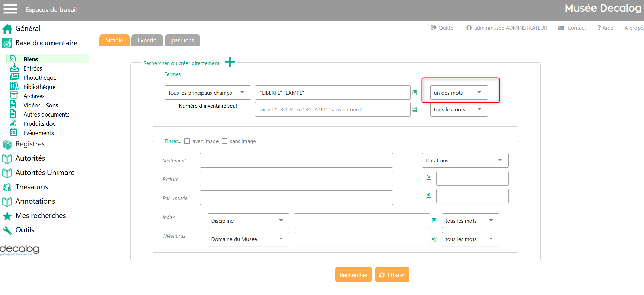This screenshot has height=295, width=644.
Task: Click the Mes recherches star icon
Action: coord(7,216)
